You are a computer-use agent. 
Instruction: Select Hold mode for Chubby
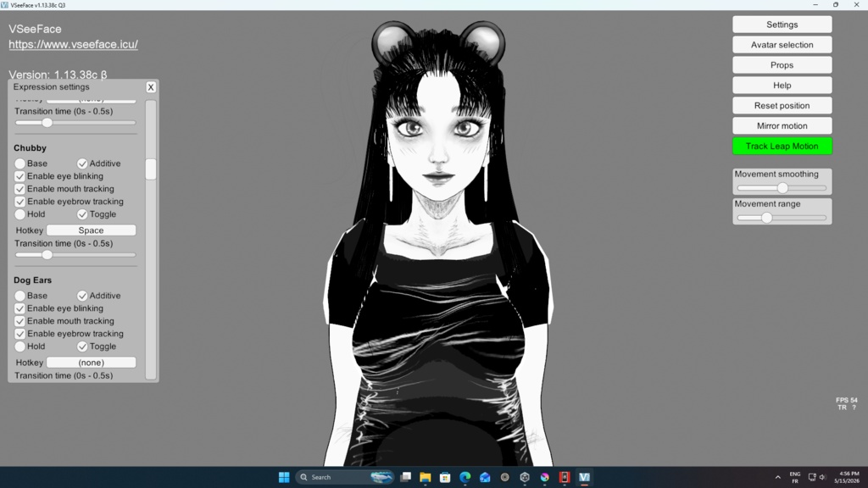(x=20, y=214)
